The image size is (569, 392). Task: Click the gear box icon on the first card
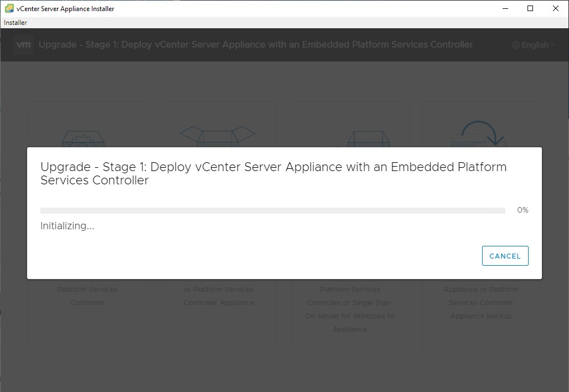click(83, 138)
